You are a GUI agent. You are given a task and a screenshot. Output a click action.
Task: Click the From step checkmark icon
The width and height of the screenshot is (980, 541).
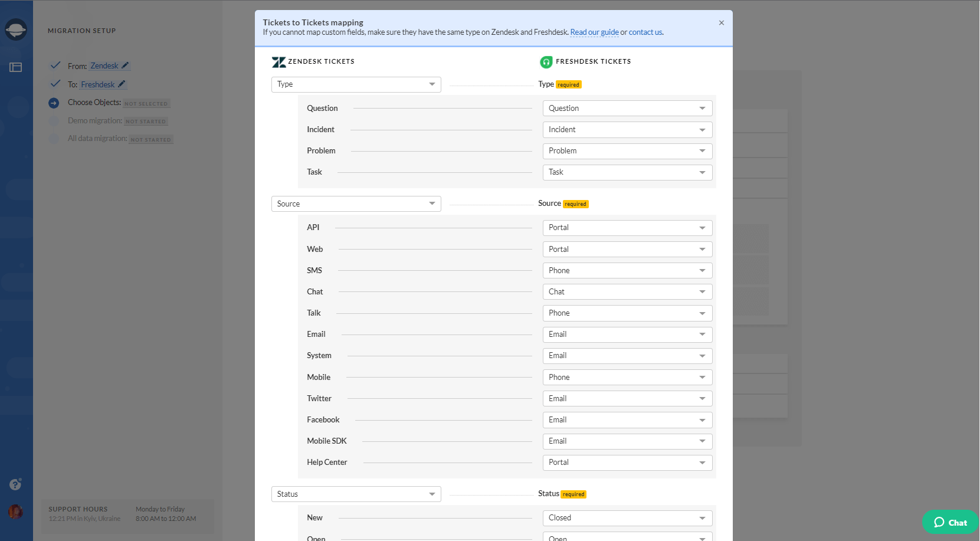[55, 65]
